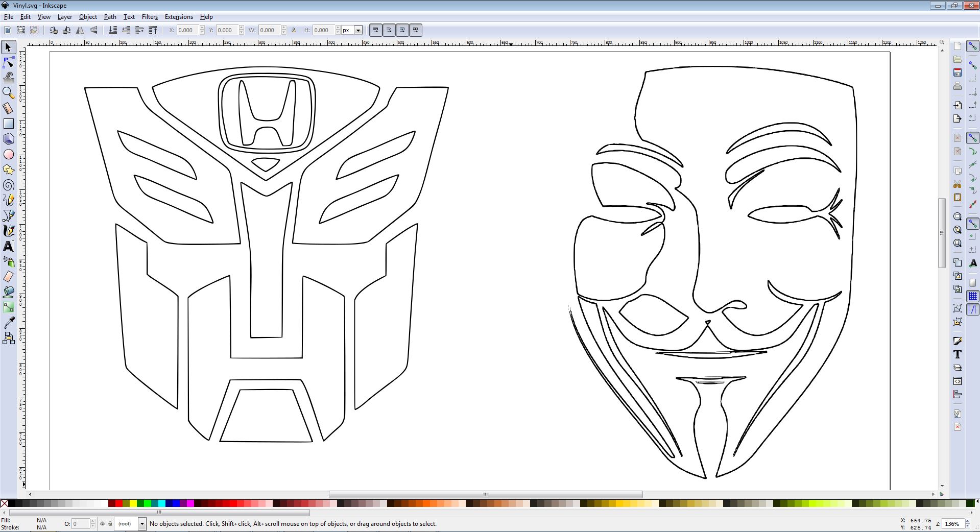This screenshot has width=980, height=532.
Task: Select the 3D Box tool
Action: pyautogui.click(x=8, y=139)
